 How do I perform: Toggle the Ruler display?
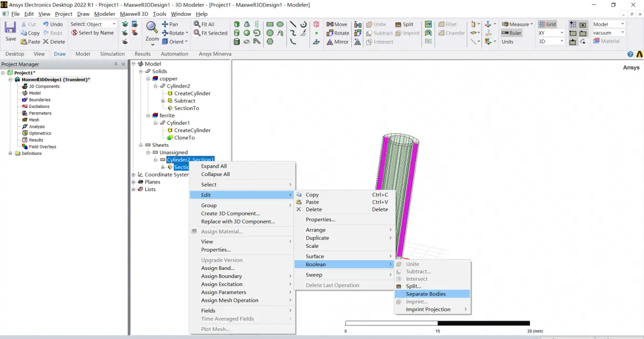[511, 33]
